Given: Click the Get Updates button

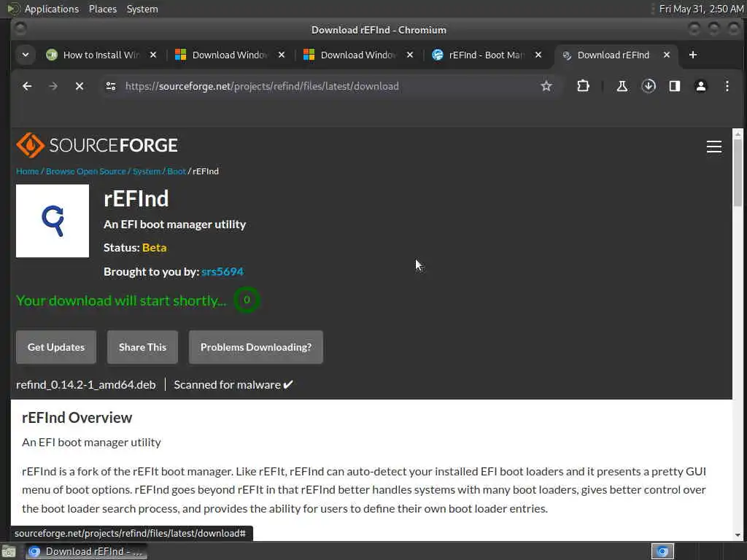Looking at the screenshot, I should point(56,347).
